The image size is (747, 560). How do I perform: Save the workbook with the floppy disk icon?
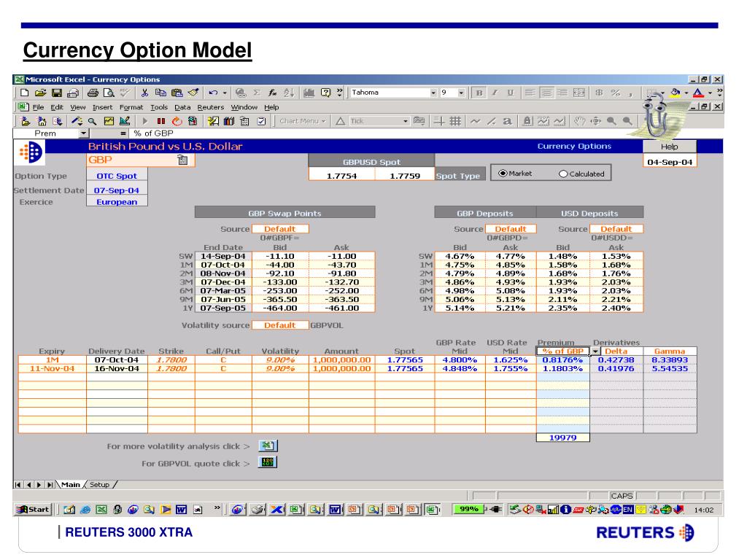click(57, 93)
